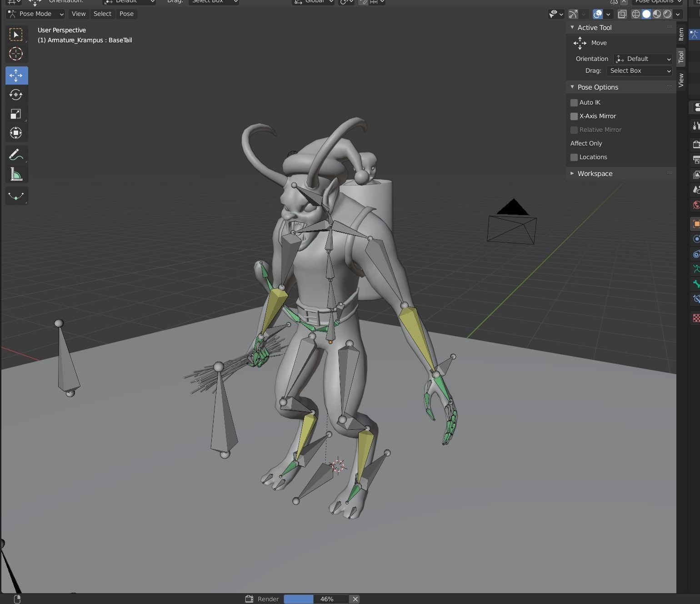The image size is (700, 604).
Task: Select the Measure ruler tool
Action: coord(16,174)
